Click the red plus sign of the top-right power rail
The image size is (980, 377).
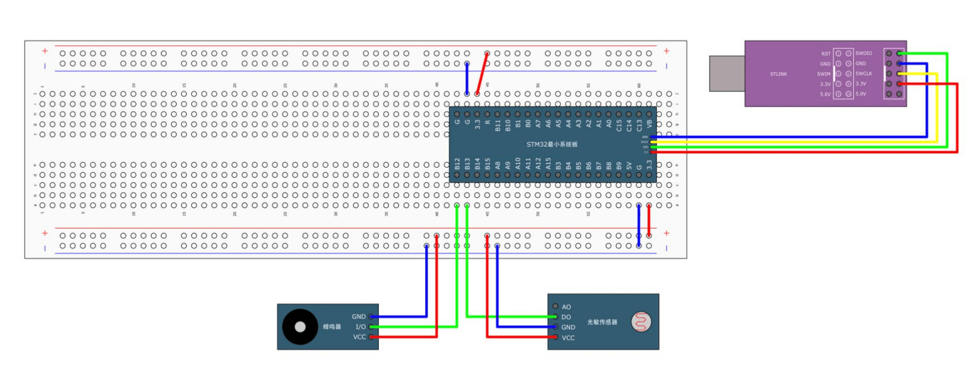[666, 51]
